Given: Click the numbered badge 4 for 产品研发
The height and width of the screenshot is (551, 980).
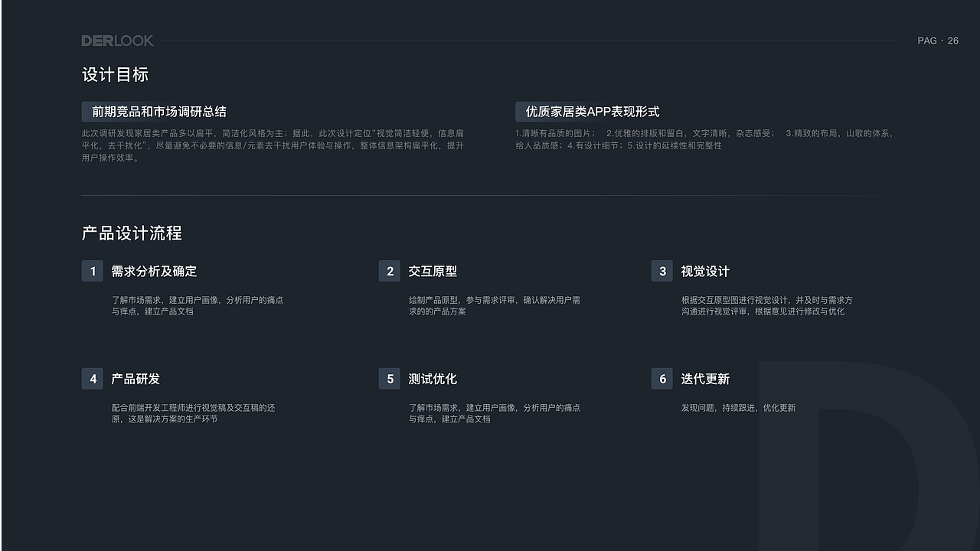Looking at the screenshot, I should coord(92,378).
